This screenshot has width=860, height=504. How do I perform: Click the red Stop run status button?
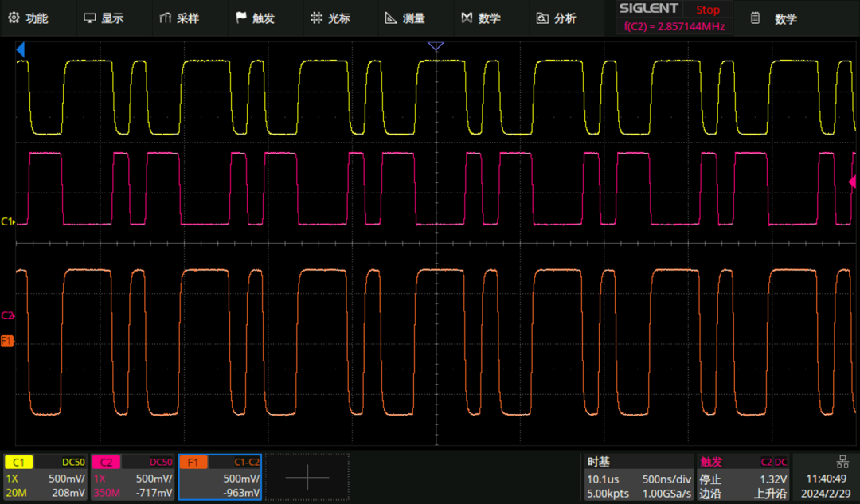[x=708, y=10]
